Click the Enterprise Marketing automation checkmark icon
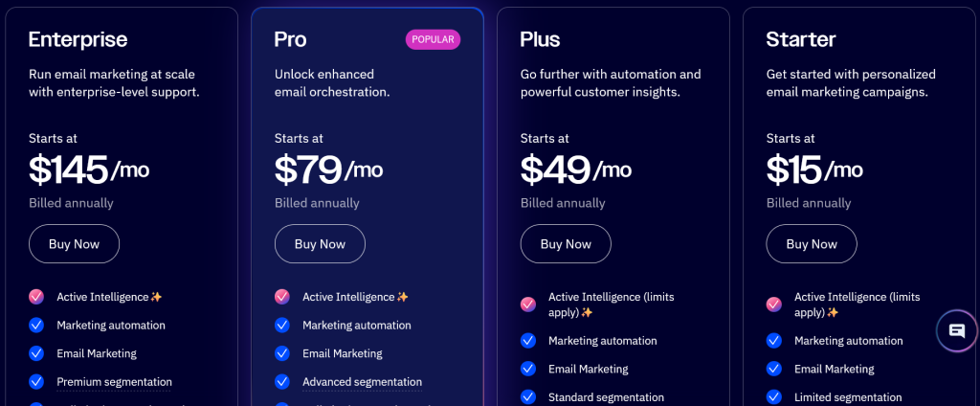Image resolution: width=980 pixels, height=406 pixels. (x=36, y=326)
